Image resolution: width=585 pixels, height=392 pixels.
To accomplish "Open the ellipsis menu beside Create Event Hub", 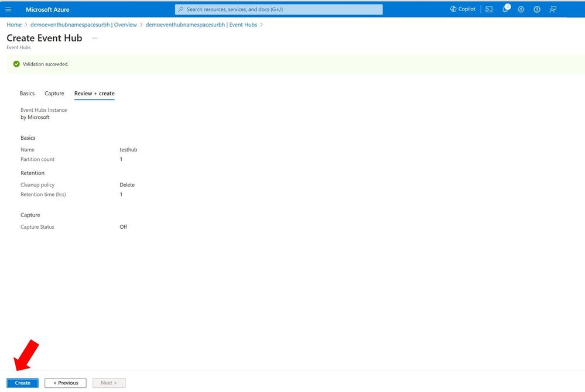I will tap(95, 38).
